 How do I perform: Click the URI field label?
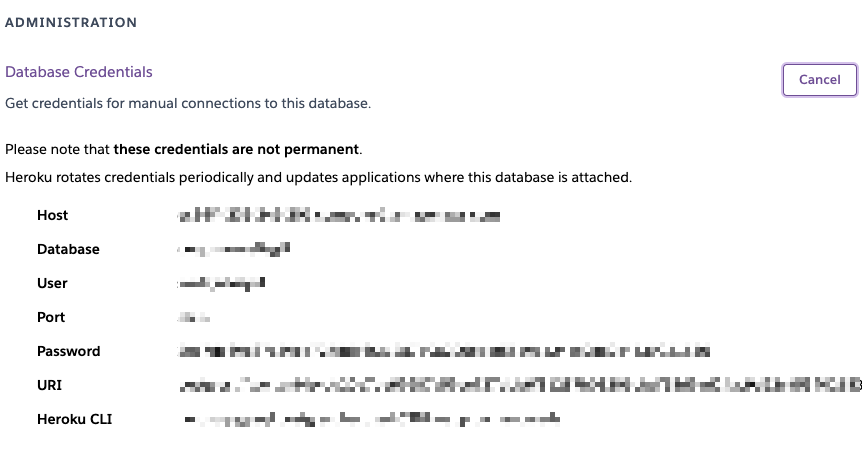(x=49, y=385)
